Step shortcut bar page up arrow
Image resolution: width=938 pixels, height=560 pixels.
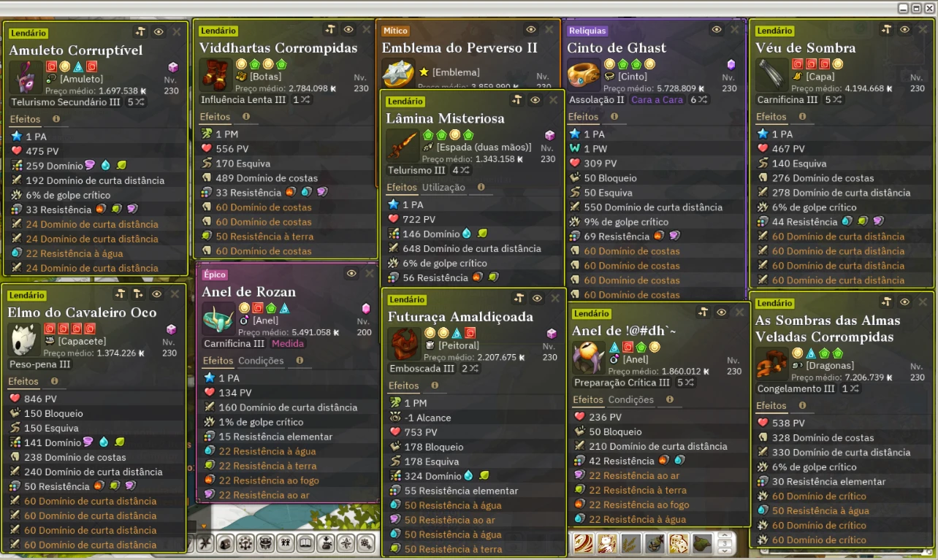[x=723, y=536]
